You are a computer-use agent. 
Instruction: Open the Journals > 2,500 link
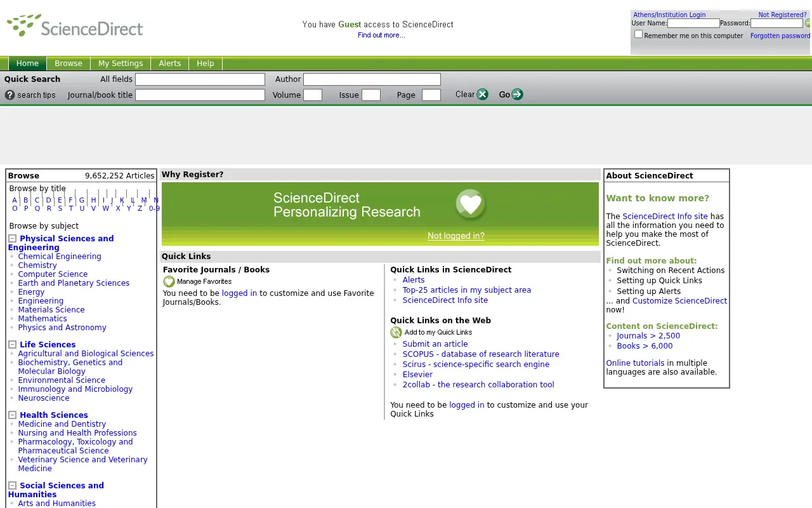pos(648,336)
